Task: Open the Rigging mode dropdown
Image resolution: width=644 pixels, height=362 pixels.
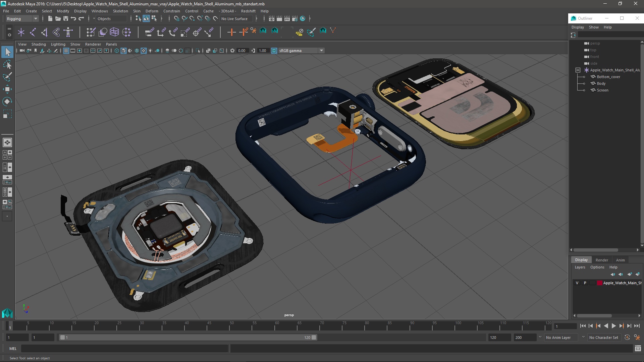Action: pyautogui.click(x=22, y=18)
